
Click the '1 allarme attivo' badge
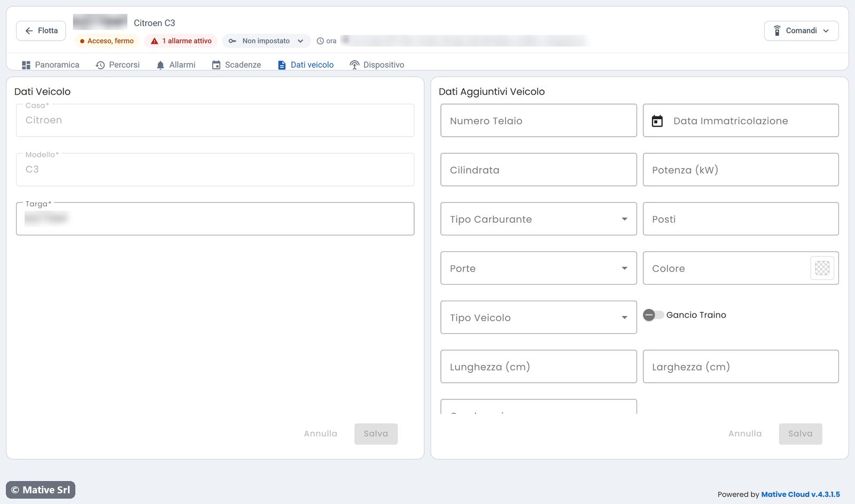click(x=181, y=41)
